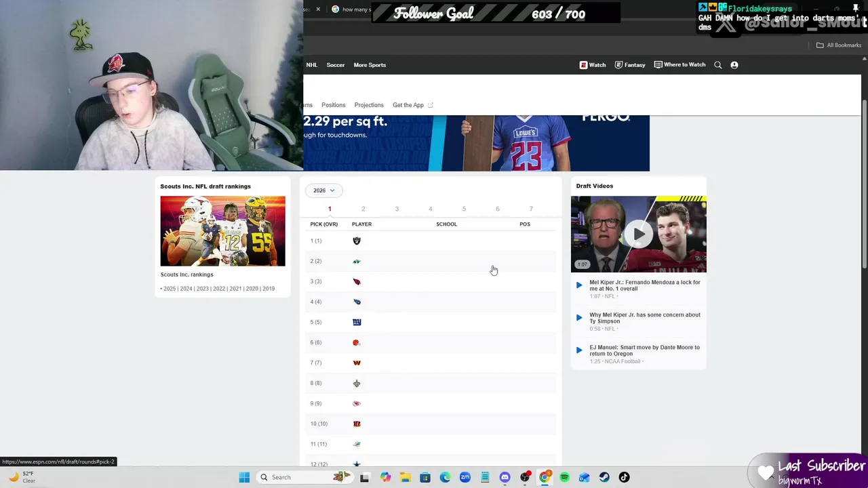Switch to draft round 4 tab
Screen dimensions: 868x488
pos(430,209)
